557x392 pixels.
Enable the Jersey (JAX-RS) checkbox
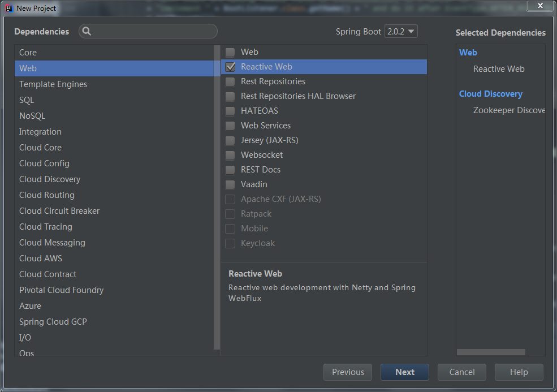[230, 140]
